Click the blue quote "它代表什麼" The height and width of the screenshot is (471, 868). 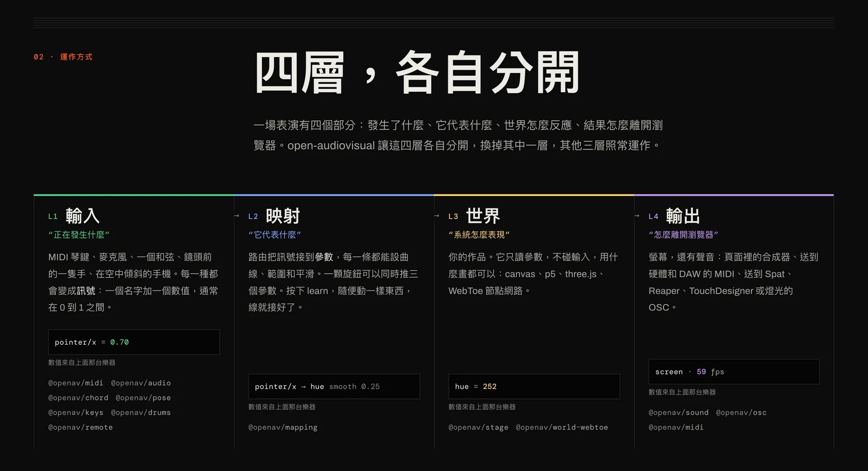pyautogui.click(x=274, y=235)
